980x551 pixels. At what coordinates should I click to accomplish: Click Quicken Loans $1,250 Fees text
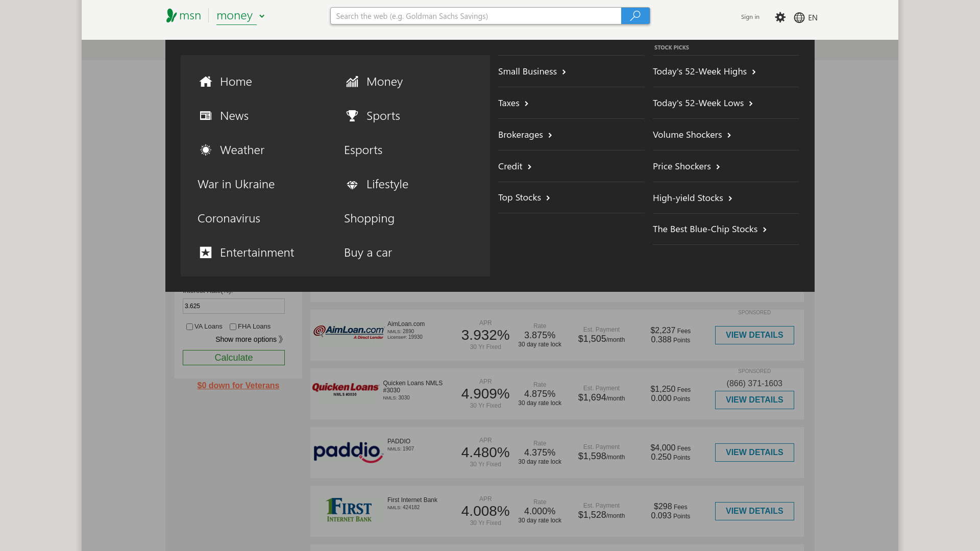tap(670, 389)
